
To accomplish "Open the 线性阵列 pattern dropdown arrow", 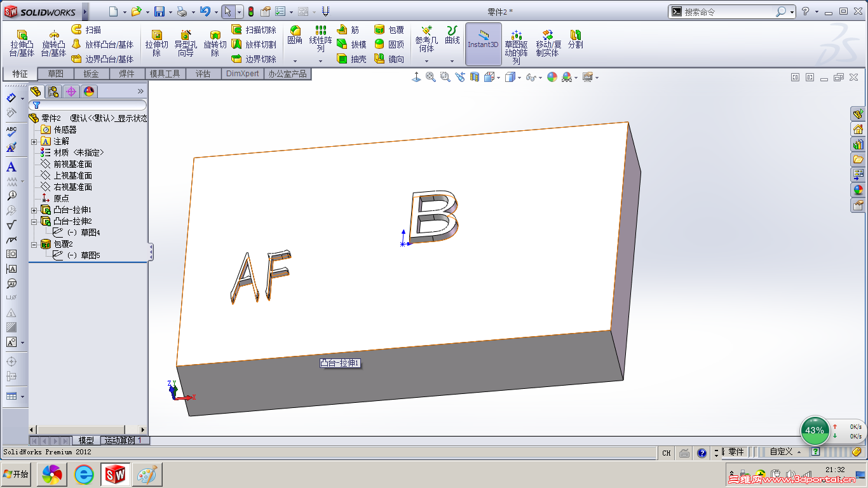I will pos(320,61).
